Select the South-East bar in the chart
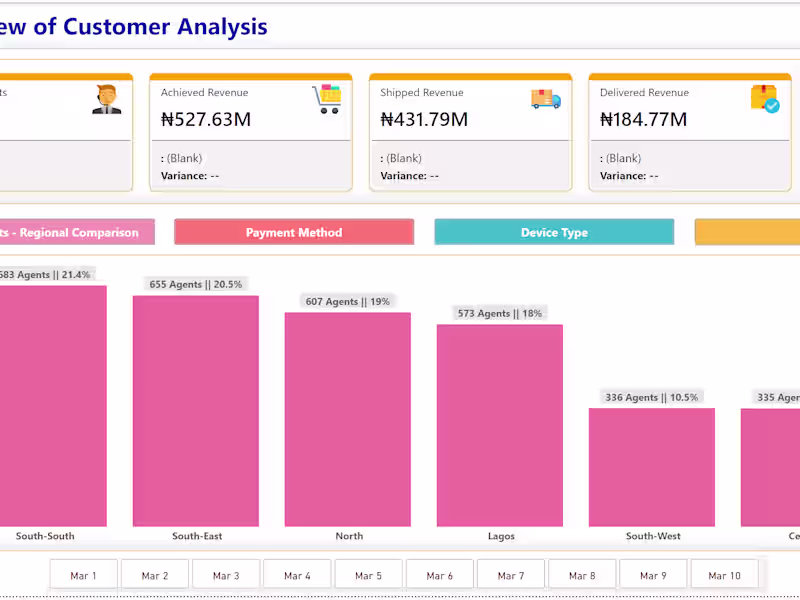The width and height of the screenshot is (800, 600). point(196,410)
